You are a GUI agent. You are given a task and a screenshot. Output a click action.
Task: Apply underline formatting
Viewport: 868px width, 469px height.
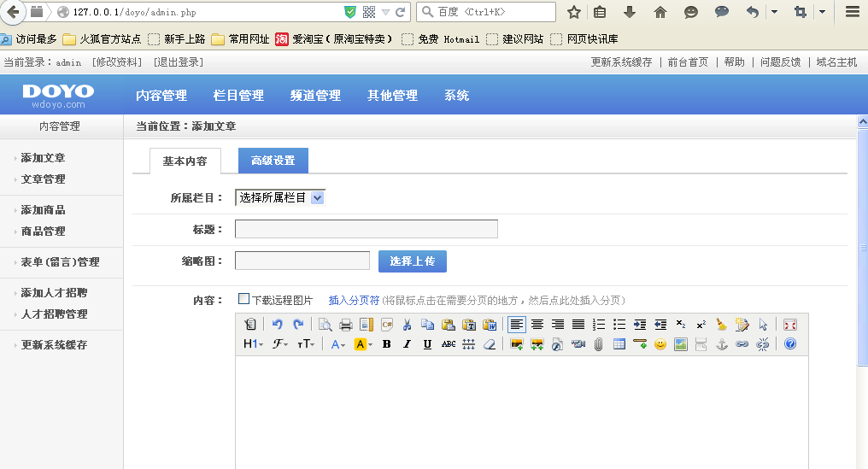[x=427, y=344]
